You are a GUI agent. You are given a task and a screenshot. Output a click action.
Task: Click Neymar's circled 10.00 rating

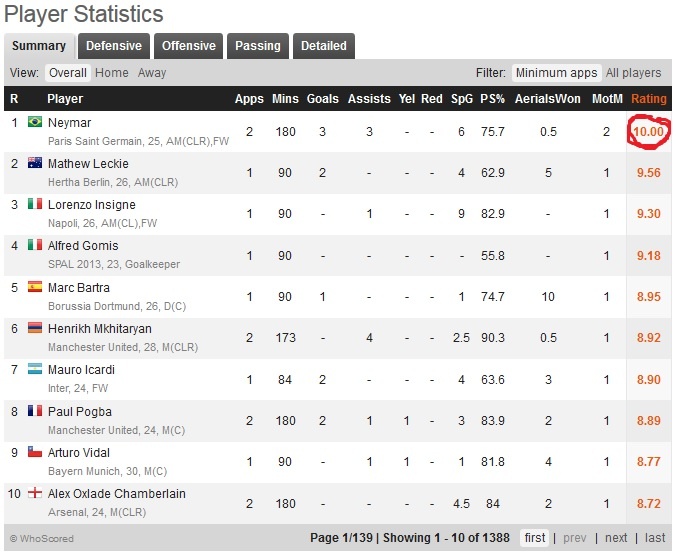coord(648,133)
